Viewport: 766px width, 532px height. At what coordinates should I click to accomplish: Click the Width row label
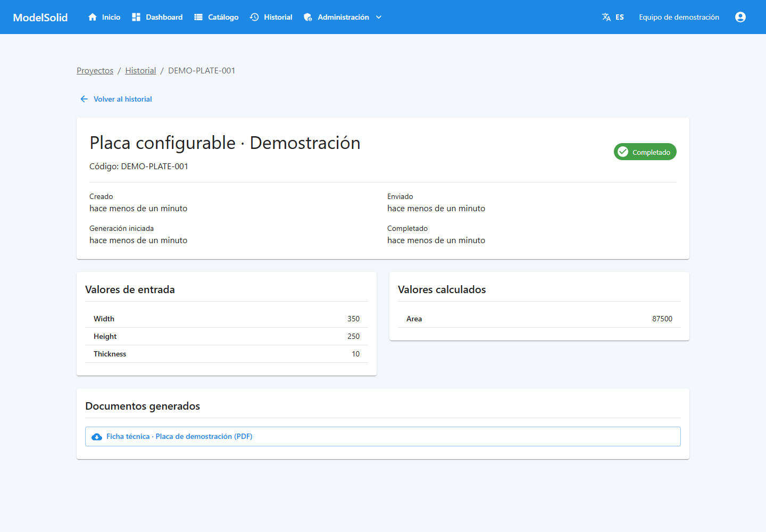pos(104,319)
